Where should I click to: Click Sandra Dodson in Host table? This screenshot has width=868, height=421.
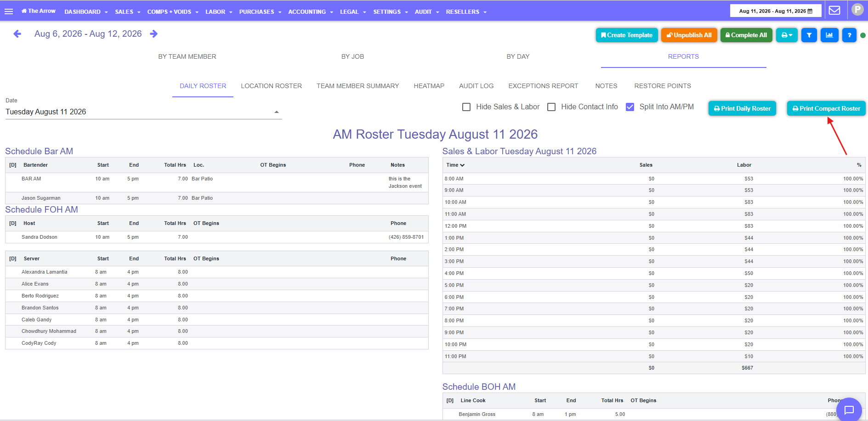[40, 237]
